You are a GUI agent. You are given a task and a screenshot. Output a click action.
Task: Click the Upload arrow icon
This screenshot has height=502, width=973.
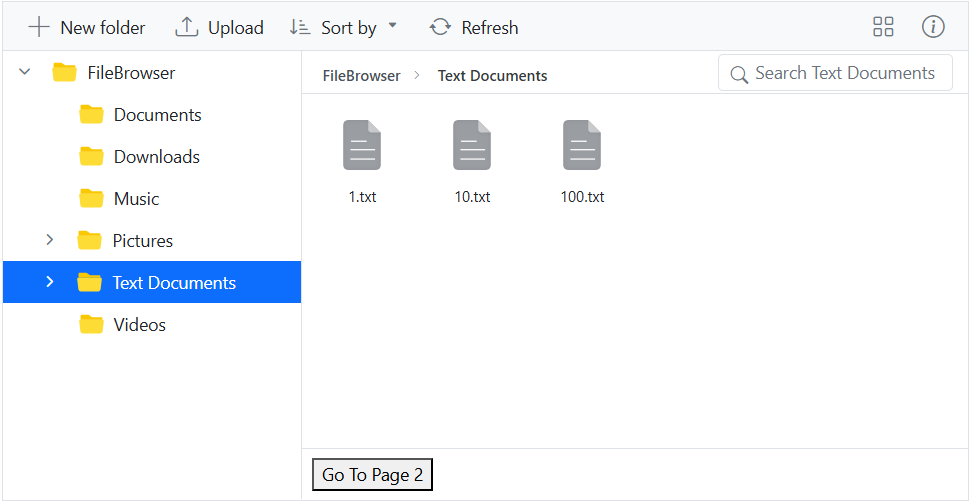point(186,27)
